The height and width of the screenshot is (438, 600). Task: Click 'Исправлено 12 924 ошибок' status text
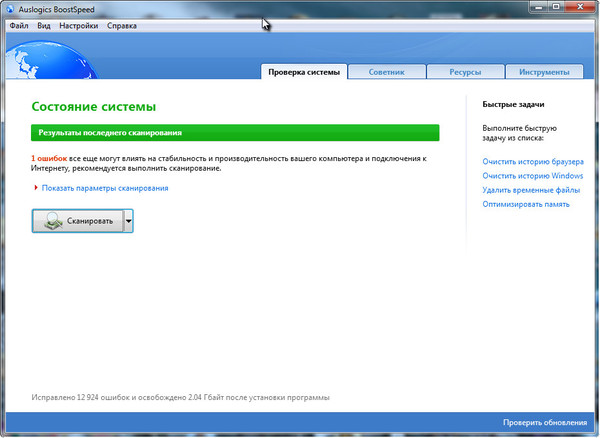(x=80, y=397)
